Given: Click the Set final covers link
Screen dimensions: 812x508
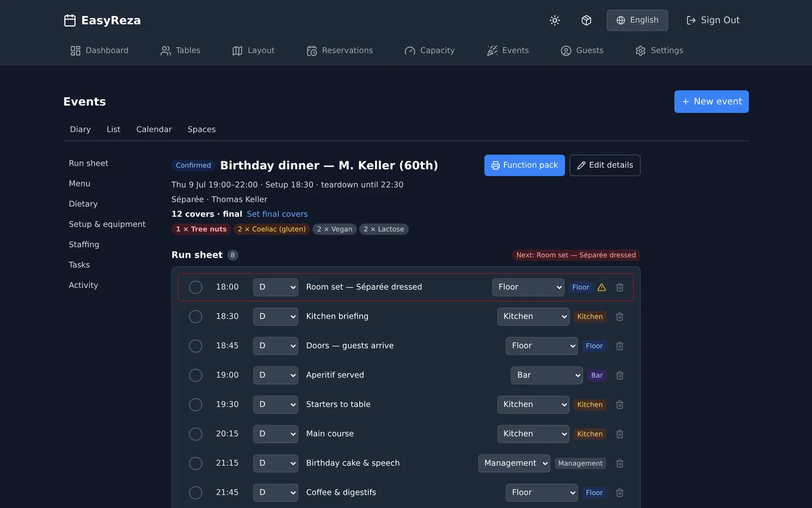Looking at the screenshot, I should (x=277, y=214).
